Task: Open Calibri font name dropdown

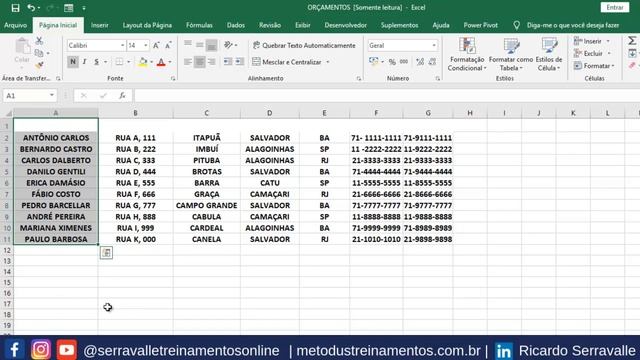Action: 122,45
